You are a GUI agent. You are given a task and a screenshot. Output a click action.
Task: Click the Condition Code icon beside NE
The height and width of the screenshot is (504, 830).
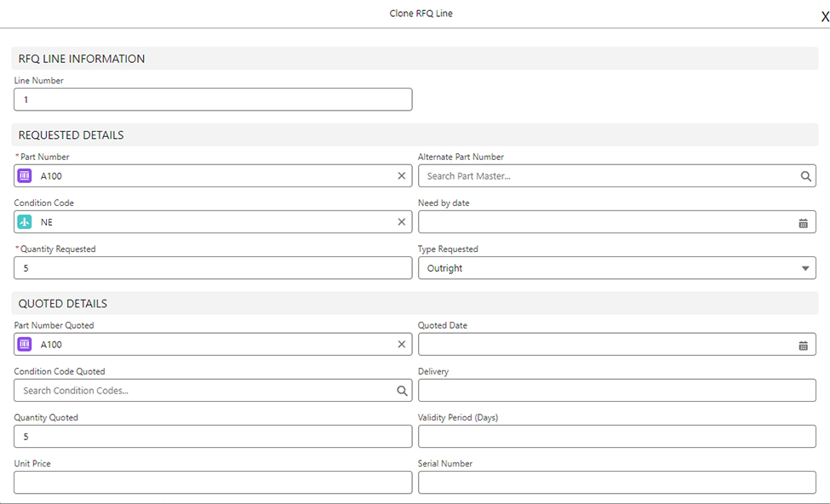24,221
